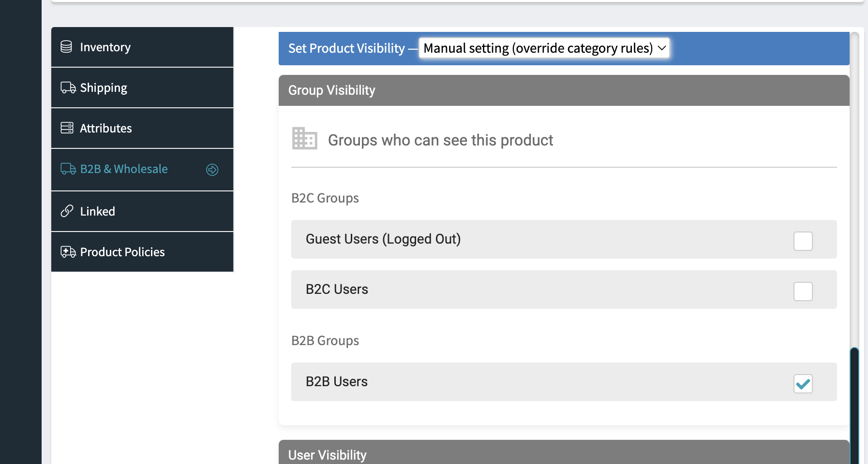The image size is (868, 464).
Task: Check the B2C Users checkbox
Action: [x=803, y=291]
